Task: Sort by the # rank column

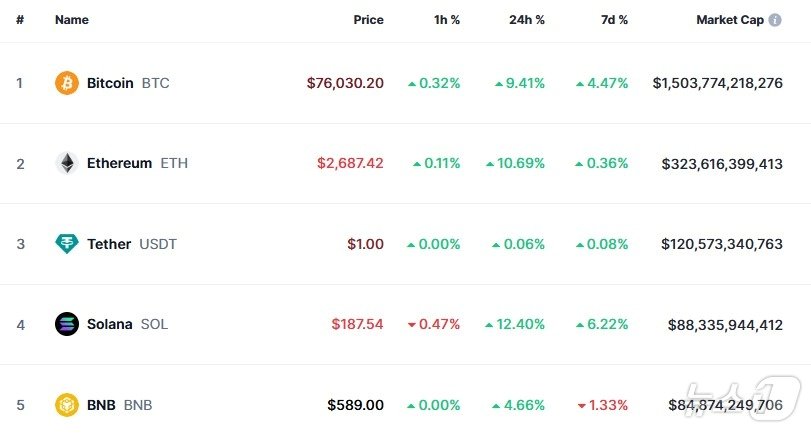Action: click(x=20, y=20)
